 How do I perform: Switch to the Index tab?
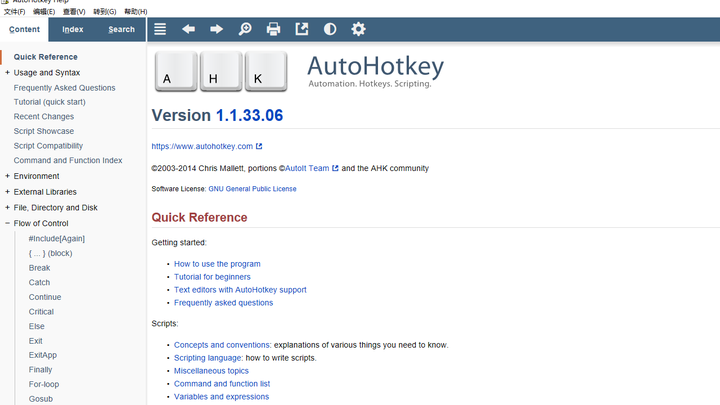point(73,29)
